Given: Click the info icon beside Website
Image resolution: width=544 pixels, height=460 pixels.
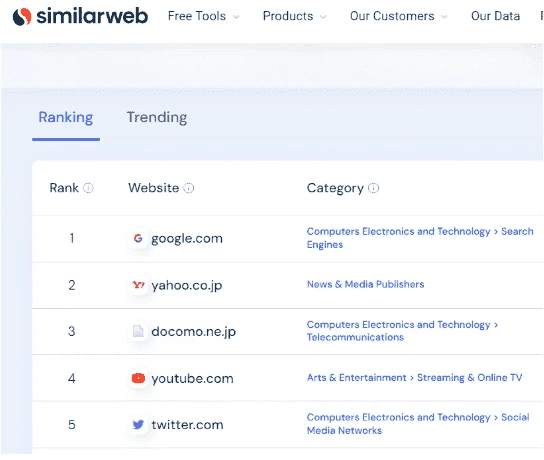Looking at the screenshot, I should coord(189,188).
